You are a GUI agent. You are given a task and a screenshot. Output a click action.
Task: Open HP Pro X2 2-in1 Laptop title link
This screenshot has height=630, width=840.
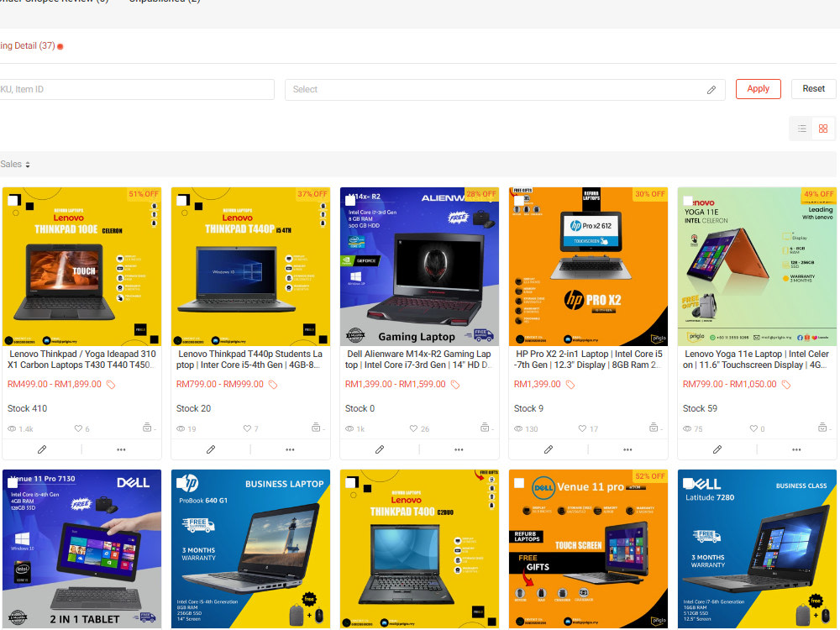[x=588, y=360]
